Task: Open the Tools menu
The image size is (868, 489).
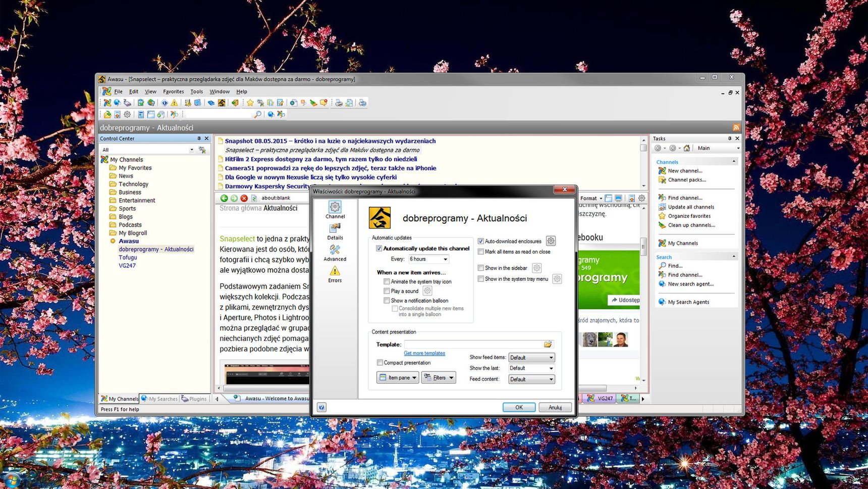Action: [x=196, y=91]
